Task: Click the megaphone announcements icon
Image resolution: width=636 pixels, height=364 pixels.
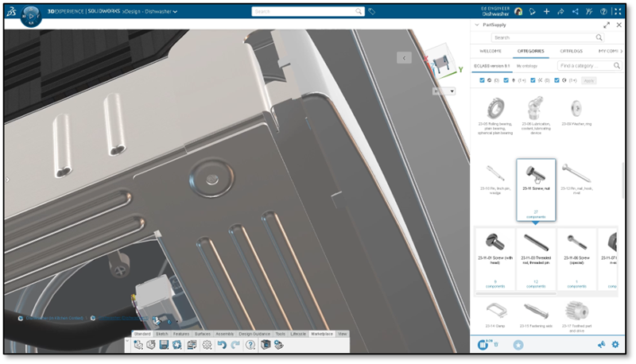Action: coord(601,345)
